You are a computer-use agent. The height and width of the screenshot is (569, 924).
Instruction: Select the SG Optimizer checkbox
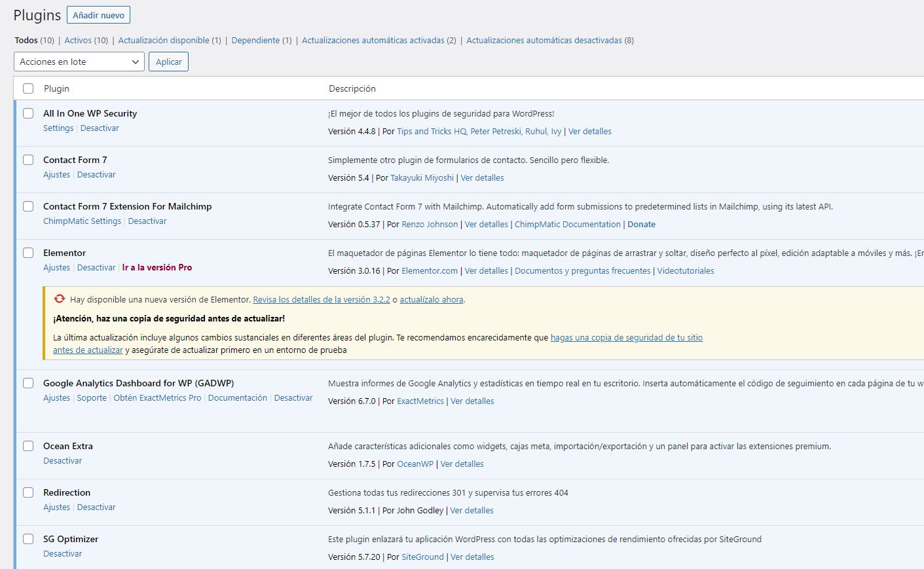pos(28,539)
